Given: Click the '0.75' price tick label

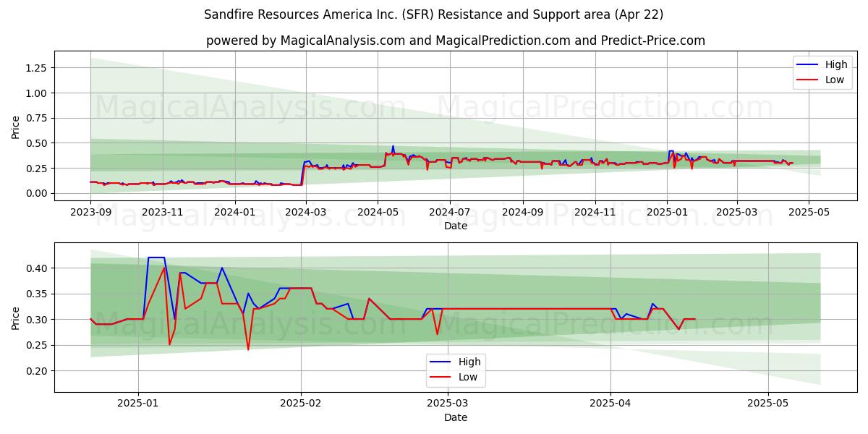Looking at the screenshot, I should [37, 118].
